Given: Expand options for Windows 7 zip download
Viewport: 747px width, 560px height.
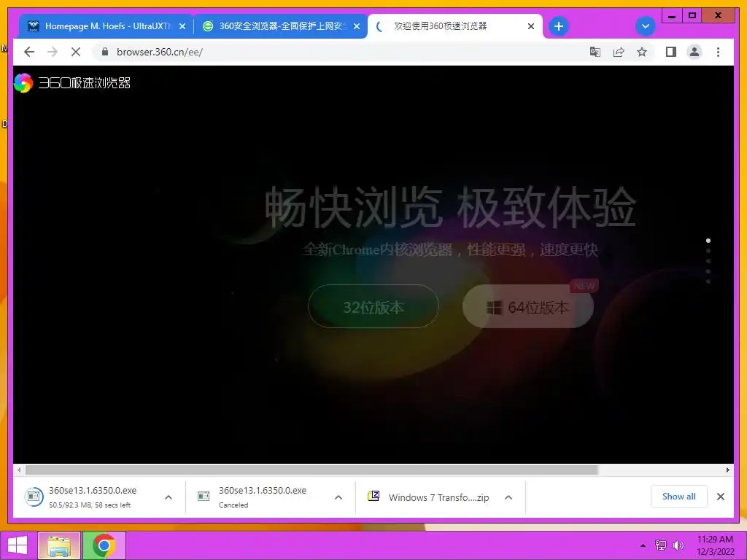Looking at the screenshot, I should coord(508,497).
